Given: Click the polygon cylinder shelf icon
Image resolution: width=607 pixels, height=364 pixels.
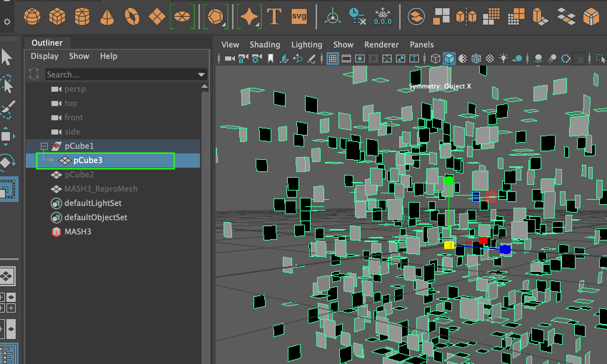Looking at the screenshot, I should [x=82, y=16].
